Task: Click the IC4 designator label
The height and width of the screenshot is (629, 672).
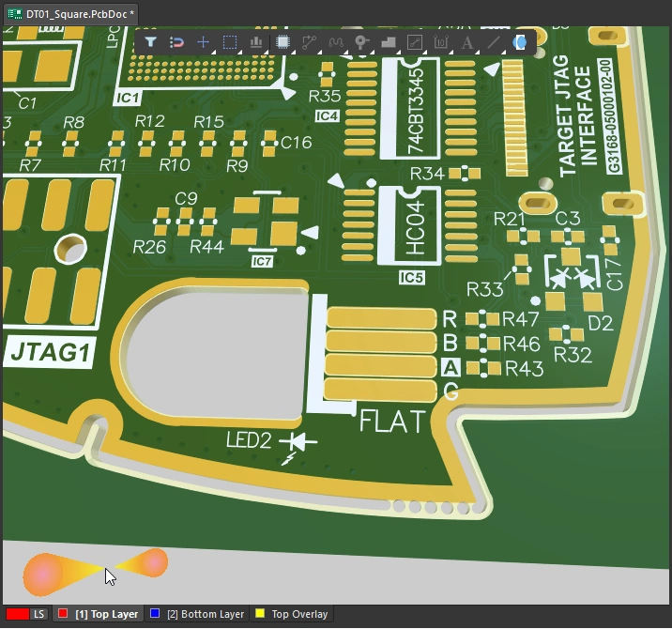Action: coord(327,116)
